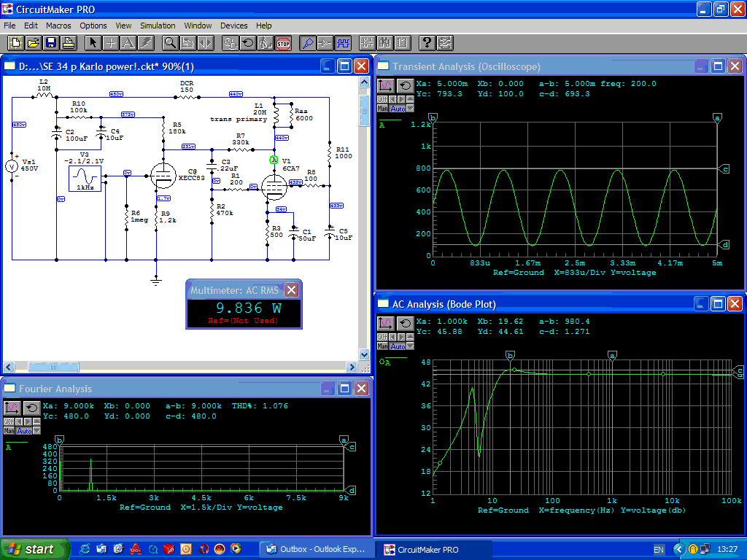Click the TraxMaker PCB export icon
This screenshot has width=747, height=560.
(x=445, y=43)
